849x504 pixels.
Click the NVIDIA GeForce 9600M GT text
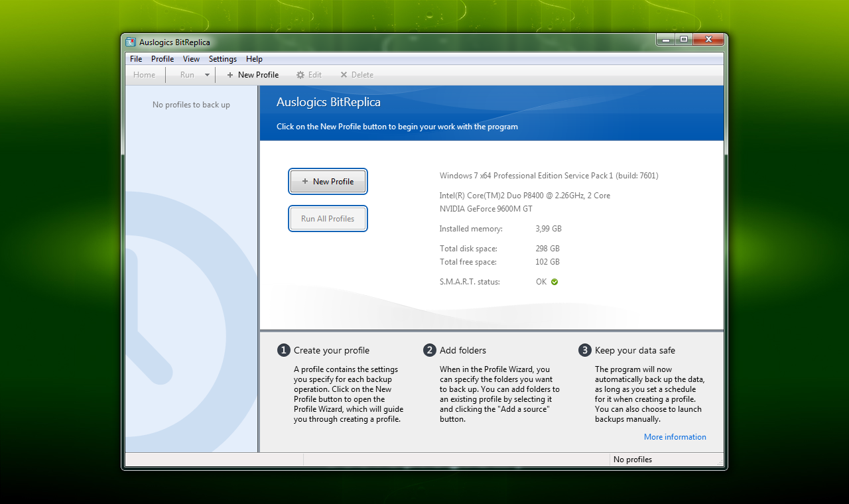point(486,209)
